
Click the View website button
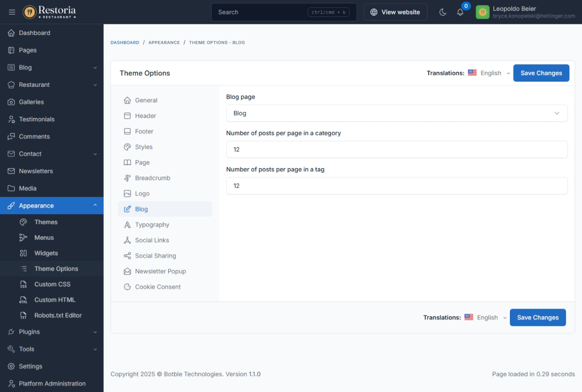coord(395,12)
